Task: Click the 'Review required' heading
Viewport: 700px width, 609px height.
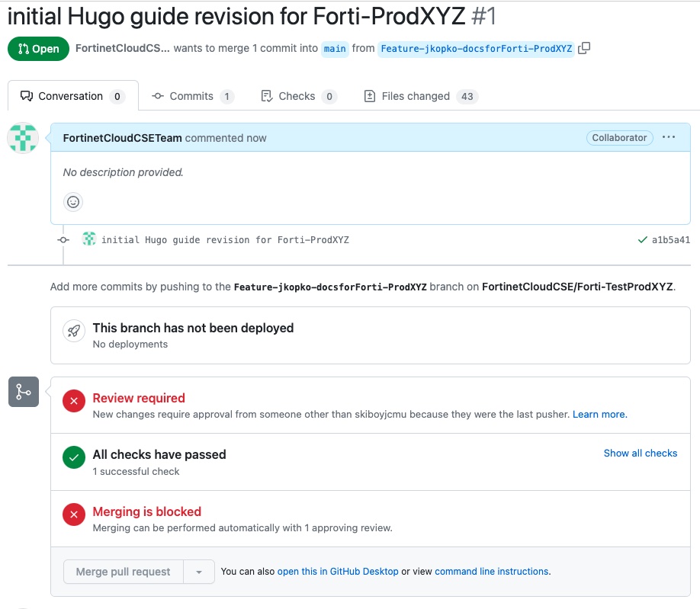Action: [x=139, y=398]
